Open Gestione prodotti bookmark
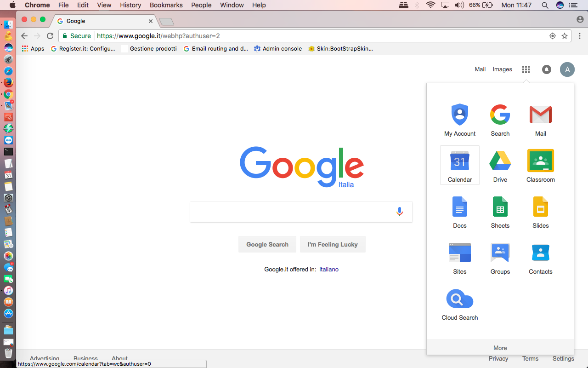The width and height of the screenshot is (588, 368). point(149,48)
